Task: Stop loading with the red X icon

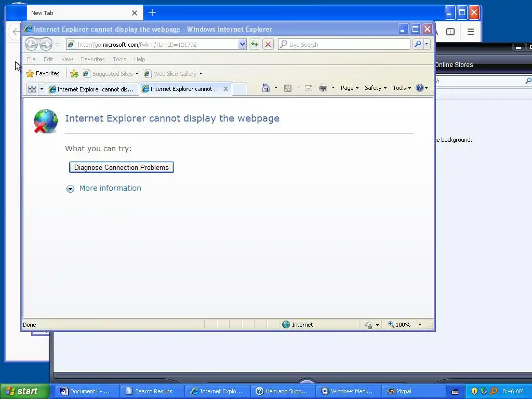Action: [x=268, y=45]
